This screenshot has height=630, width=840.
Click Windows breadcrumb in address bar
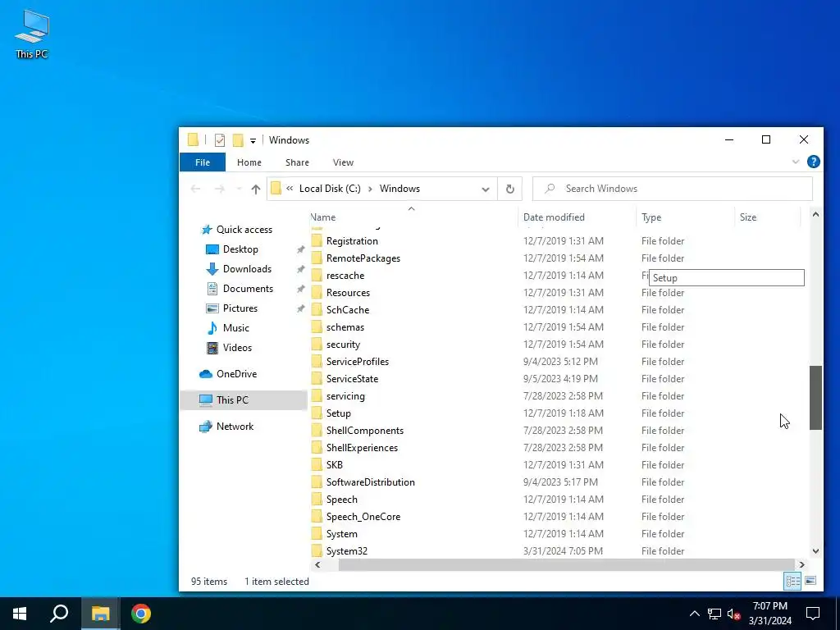click(399, 189)
